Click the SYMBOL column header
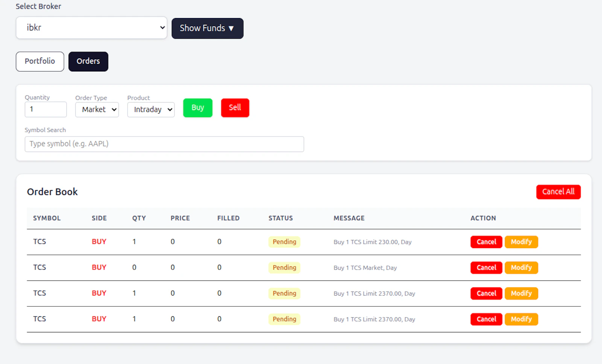 tap(47, 218)
